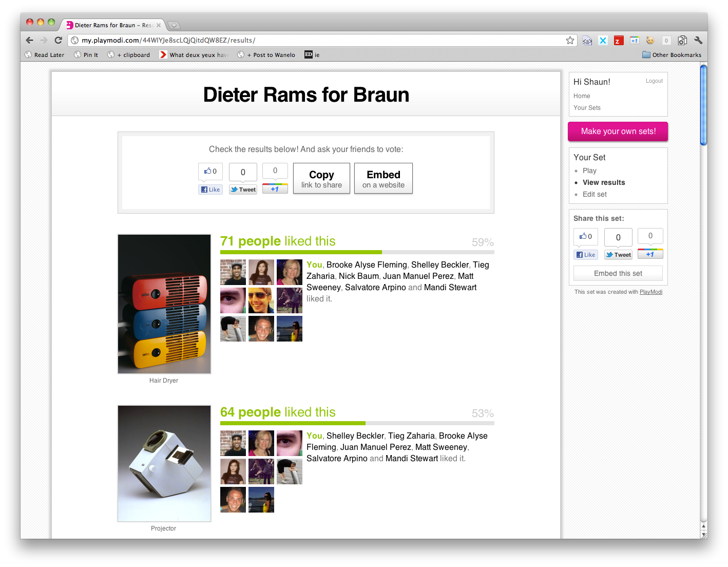Click the <a> link extension icon
The image size is (728, 567).
(x=587, y=40)
